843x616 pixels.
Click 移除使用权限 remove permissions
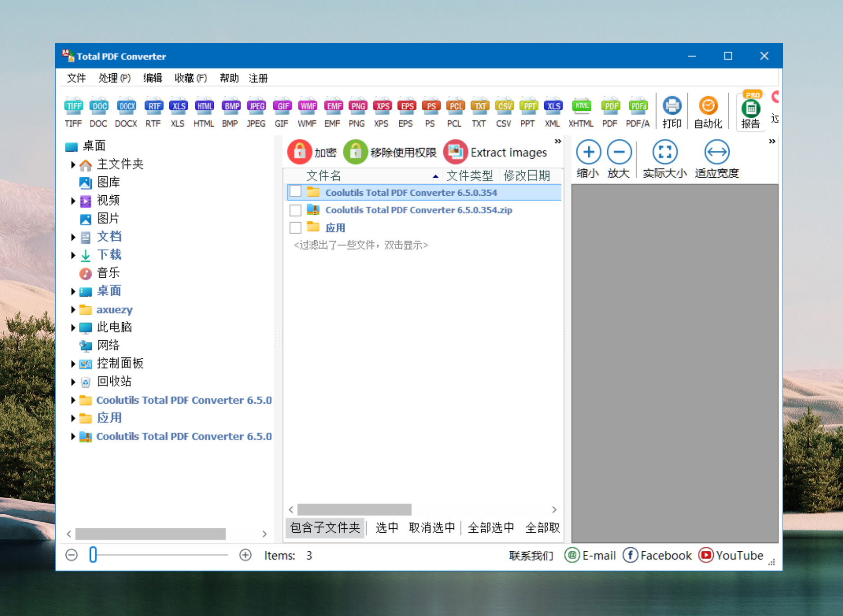[390, 152]
